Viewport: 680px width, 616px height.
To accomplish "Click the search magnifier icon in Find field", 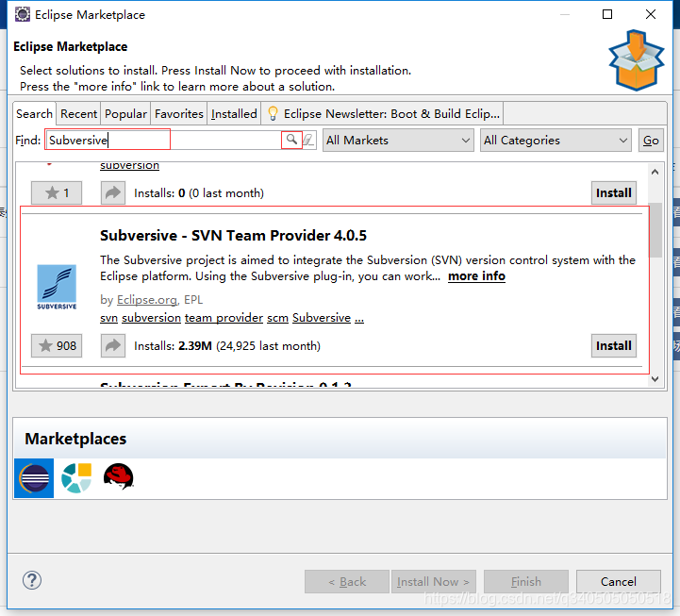I will pyautogui.click(x=291, y=140).
